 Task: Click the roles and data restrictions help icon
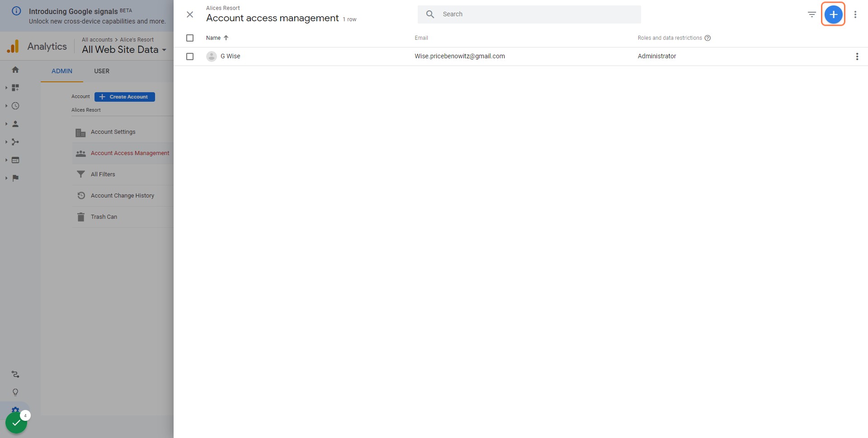point(708,38)
